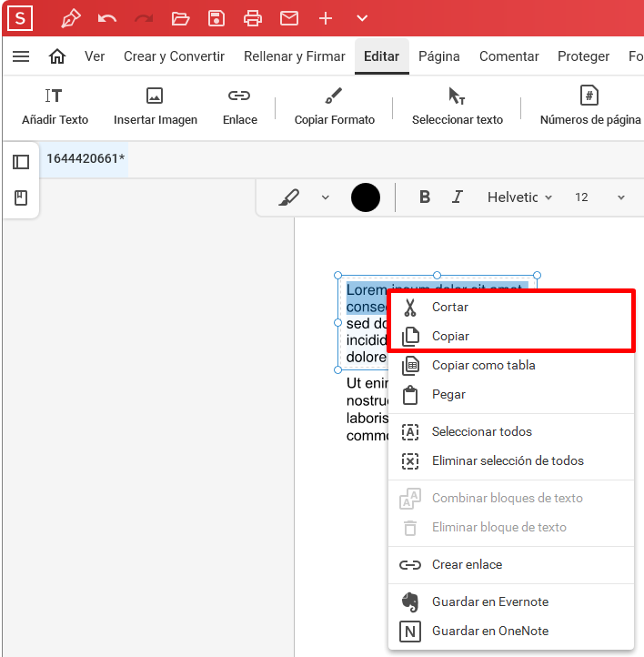
Task: Click Combinar bloques de texto
Action: 511,498
